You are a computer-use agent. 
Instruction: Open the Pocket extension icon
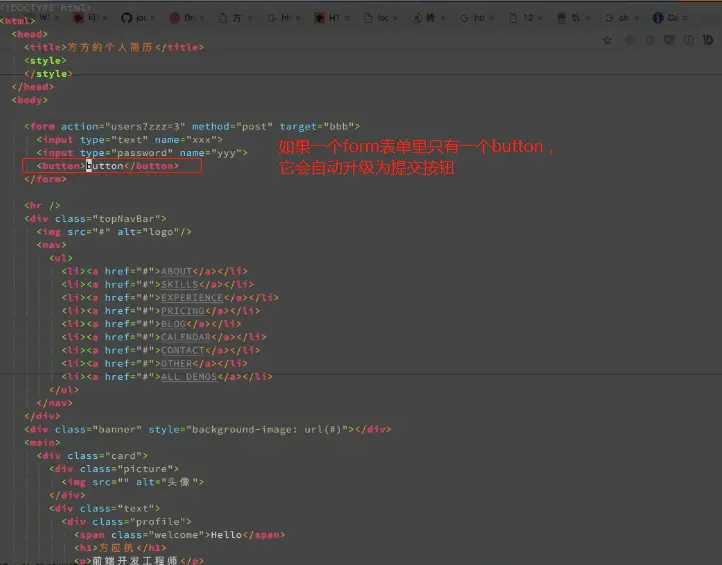click(x=669, y=40)
